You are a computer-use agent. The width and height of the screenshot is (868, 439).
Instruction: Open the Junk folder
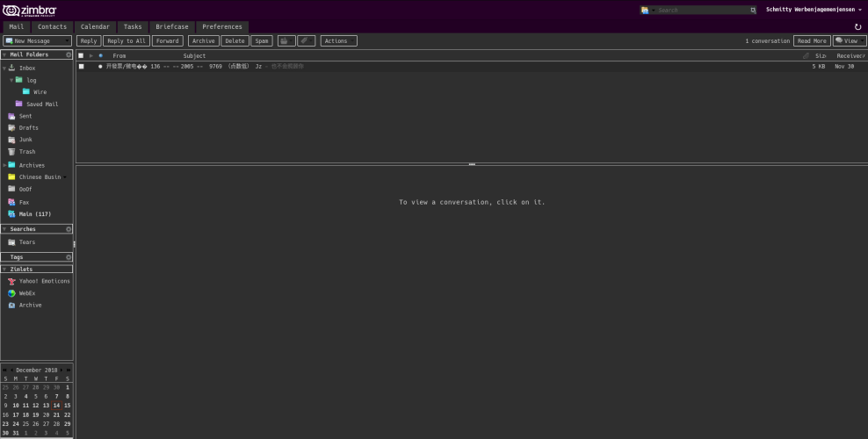(25, 140)
